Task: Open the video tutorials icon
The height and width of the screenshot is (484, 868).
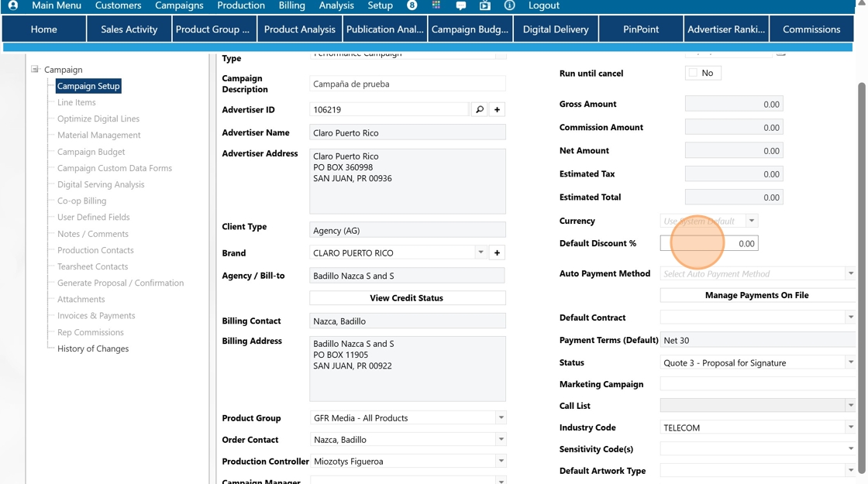Action: click(x=485, y=5)
